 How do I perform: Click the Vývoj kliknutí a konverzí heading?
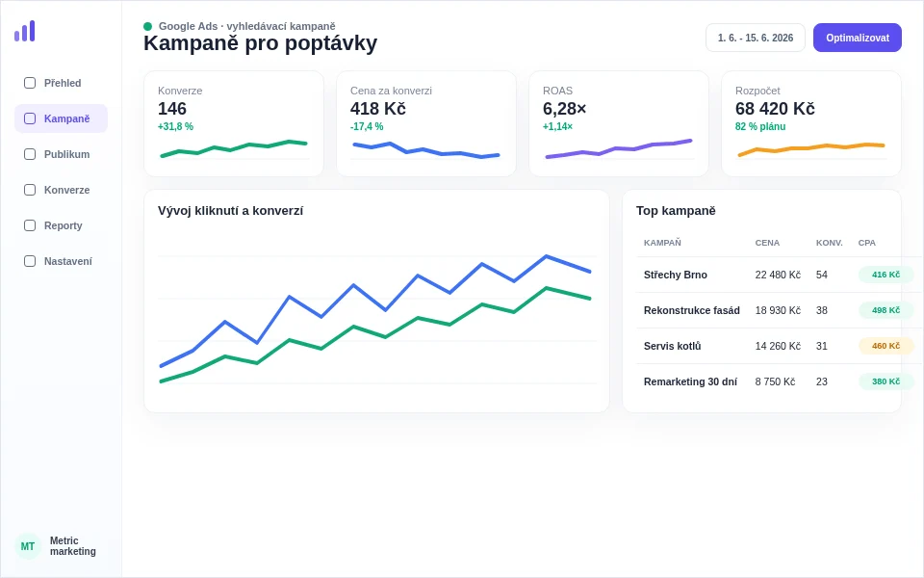(230, 211)
